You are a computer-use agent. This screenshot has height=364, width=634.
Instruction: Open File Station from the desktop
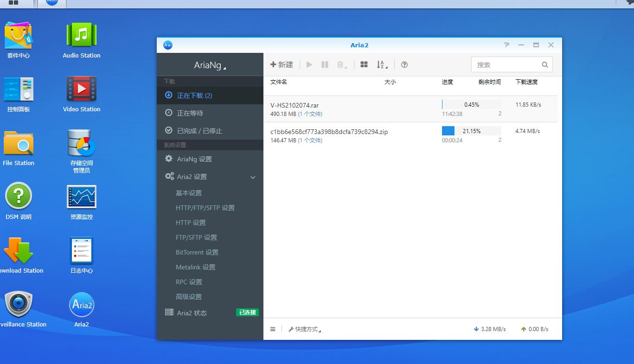[19, 143]
